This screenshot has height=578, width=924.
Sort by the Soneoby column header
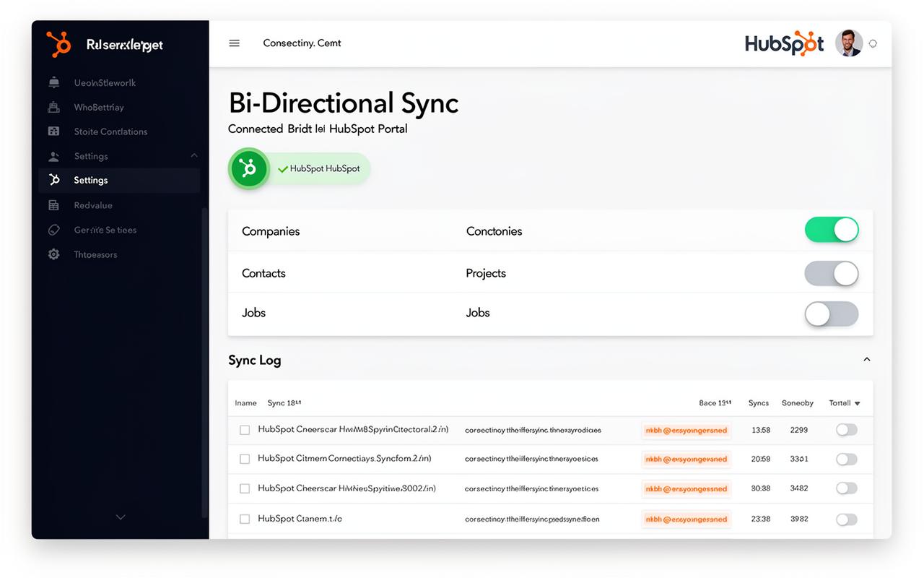tap(798, 403)
